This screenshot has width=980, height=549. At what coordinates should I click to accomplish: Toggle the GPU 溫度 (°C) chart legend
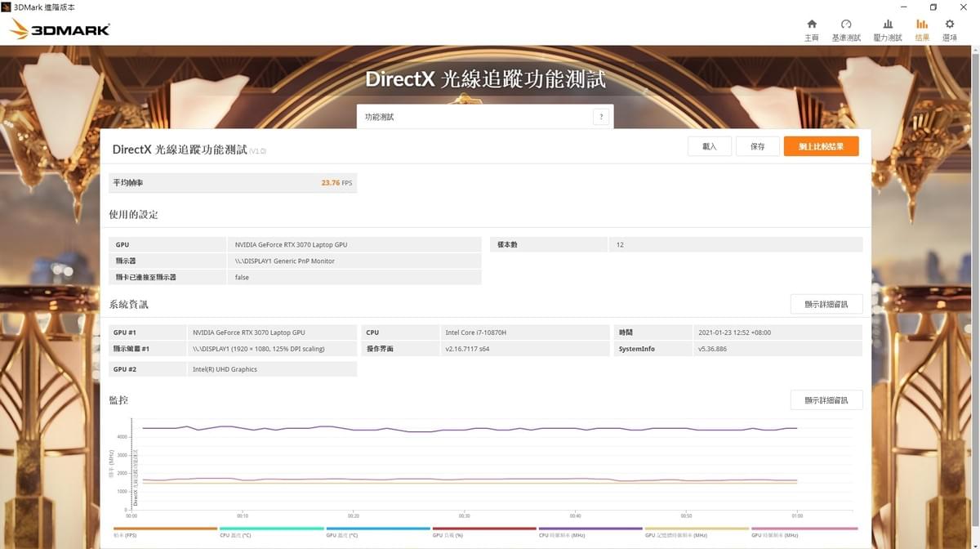[377, 532]
